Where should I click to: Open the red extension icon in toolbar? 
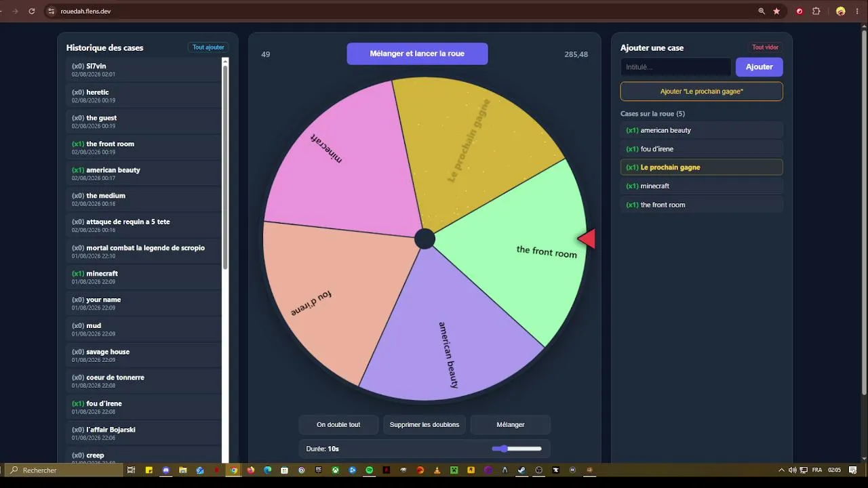(800, 12)
